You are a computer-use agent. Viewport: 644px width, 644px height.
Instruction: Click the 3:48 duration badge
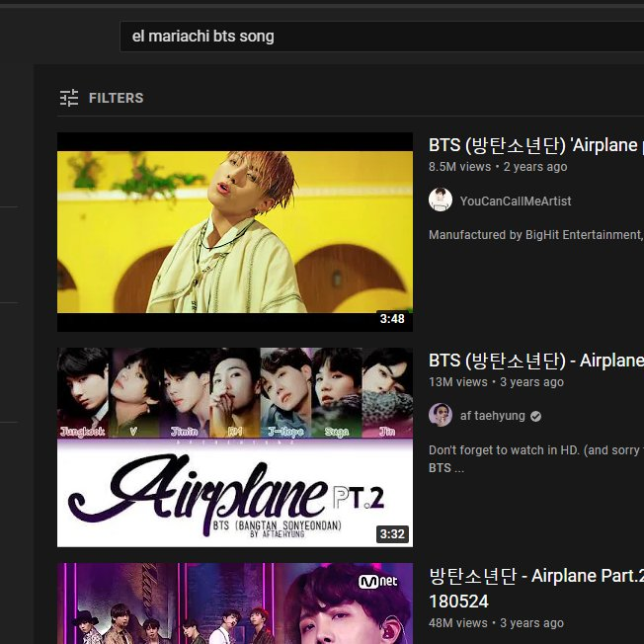pos(392,319)
